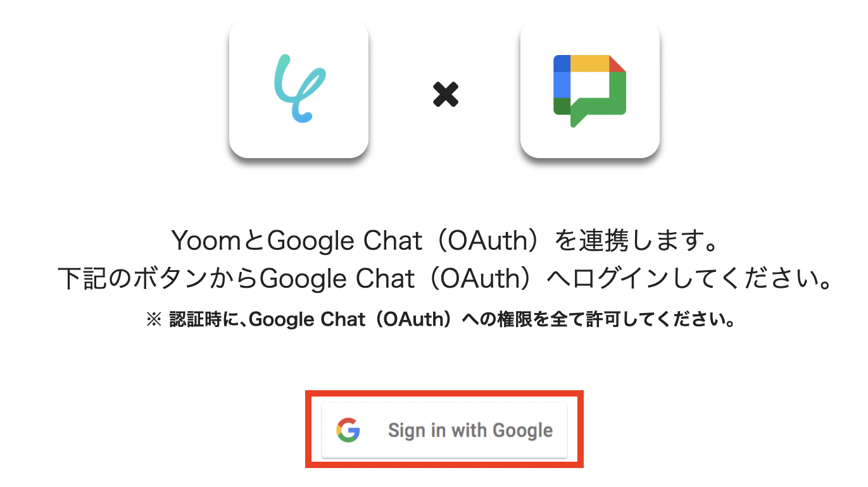
Task: Select the teal Yoom logo
Action: pos(299,88)
